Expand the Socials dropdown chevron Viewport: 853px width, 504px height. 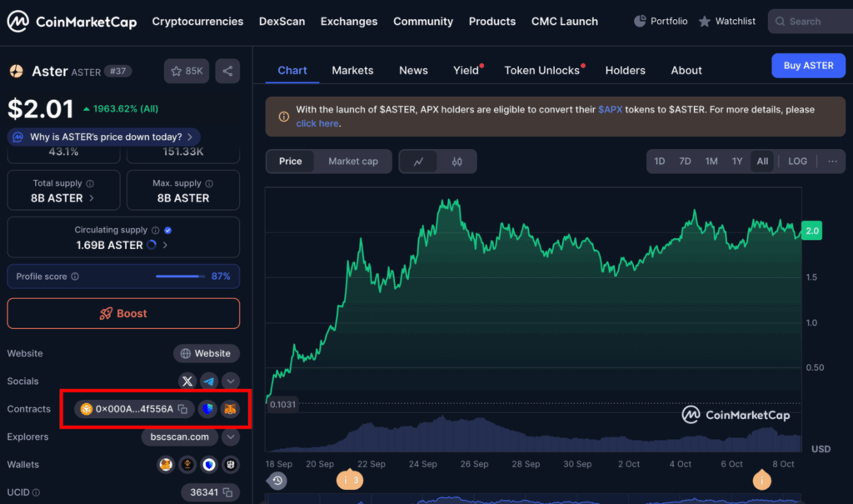231,381
